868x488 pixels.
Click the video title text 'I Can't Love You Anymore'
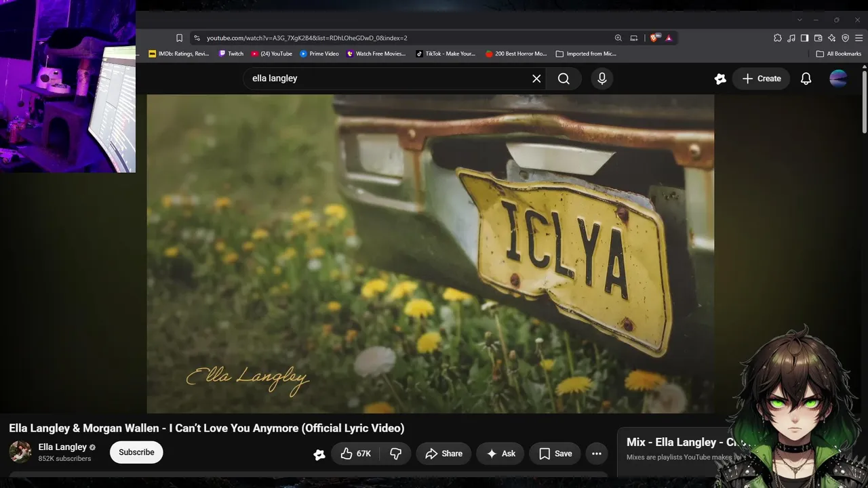point(234,428)
